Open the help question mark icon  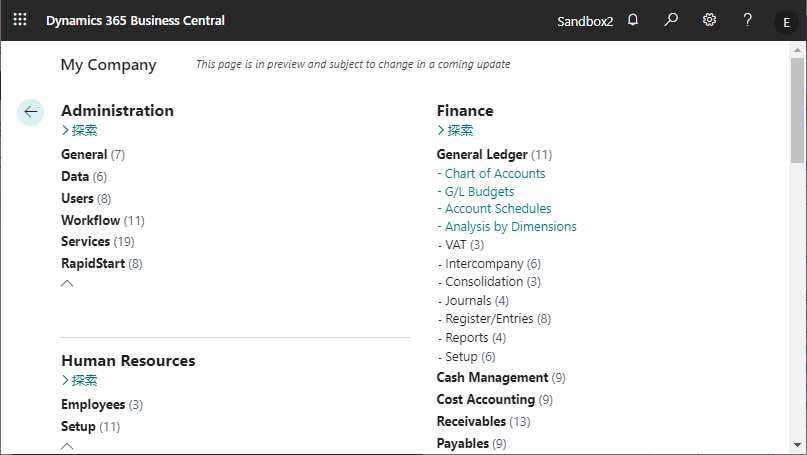point(747,20)
